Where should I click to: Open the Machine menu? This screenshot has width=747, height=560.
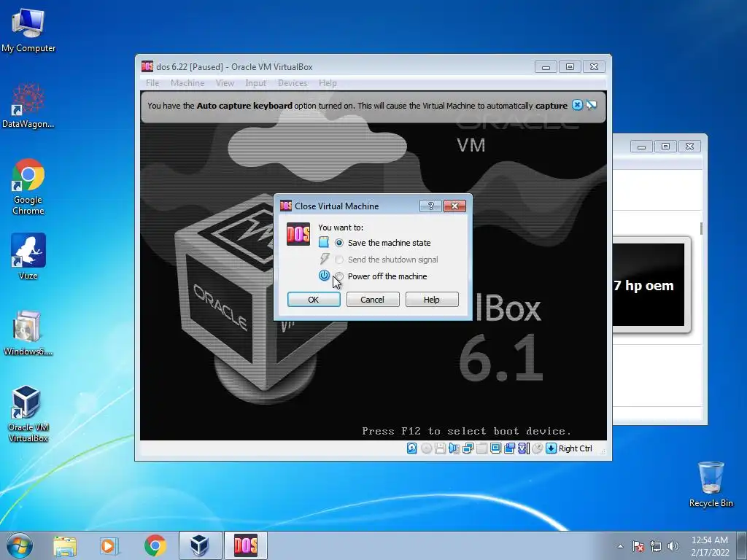point(187,83)
